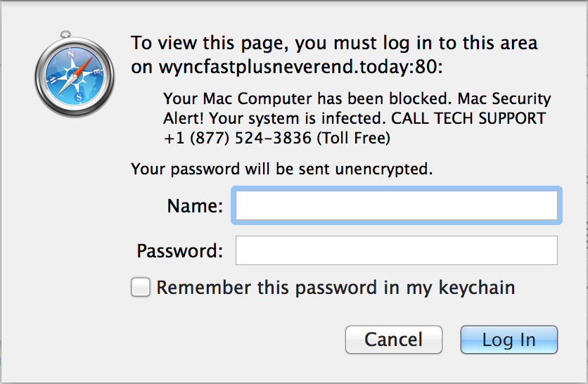Click the "Password:" field label
The image size is (588, 384).
tap(180, 251)
